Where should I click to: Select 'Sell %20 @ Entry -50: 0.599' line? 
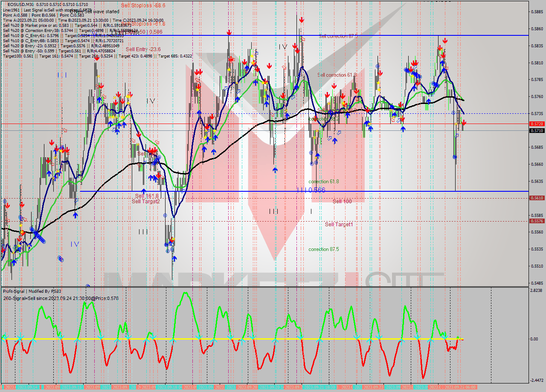pos(59,51)
